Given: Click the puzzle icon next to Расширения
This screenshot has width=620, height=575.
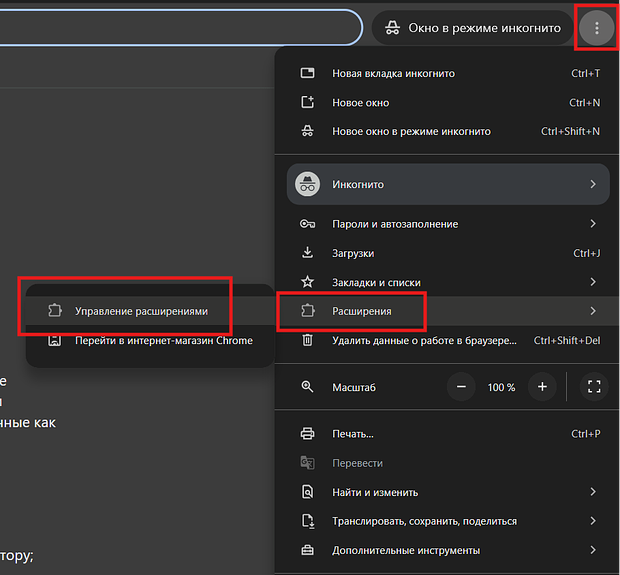Looking at the screenshot, I should (x=307, y=311).
